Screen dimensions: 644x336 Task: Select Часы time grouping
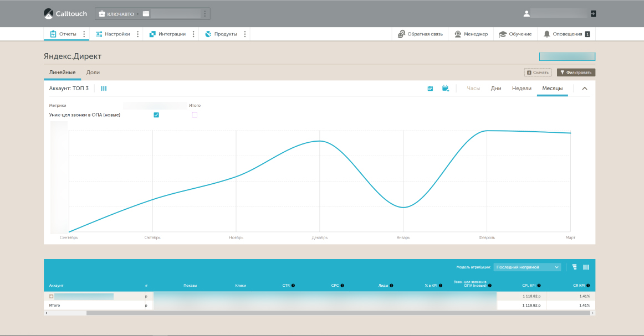pyautogui.click(x=473, y=88)
